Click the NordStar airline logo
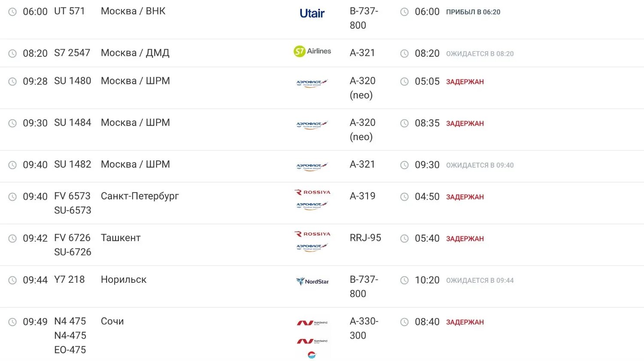The height and width of the screenshot is (361, 644). 312,281
